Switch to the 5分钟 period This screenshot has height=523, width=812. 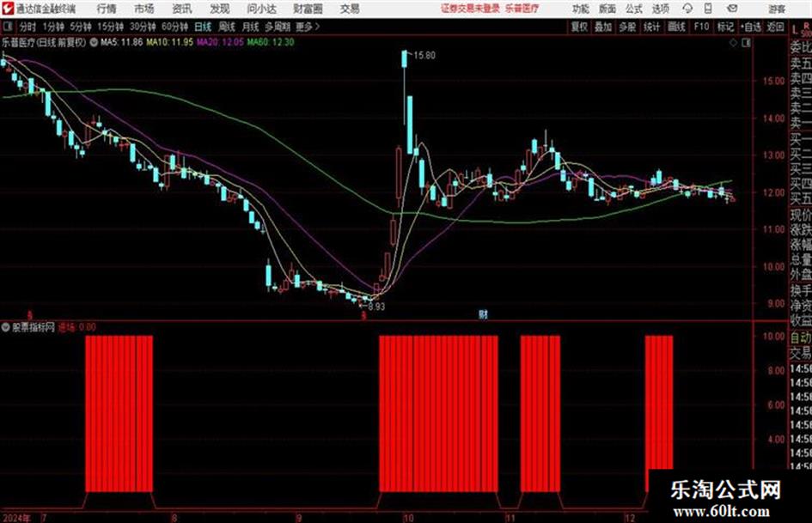pyautogui.click(x=80, y=27)
